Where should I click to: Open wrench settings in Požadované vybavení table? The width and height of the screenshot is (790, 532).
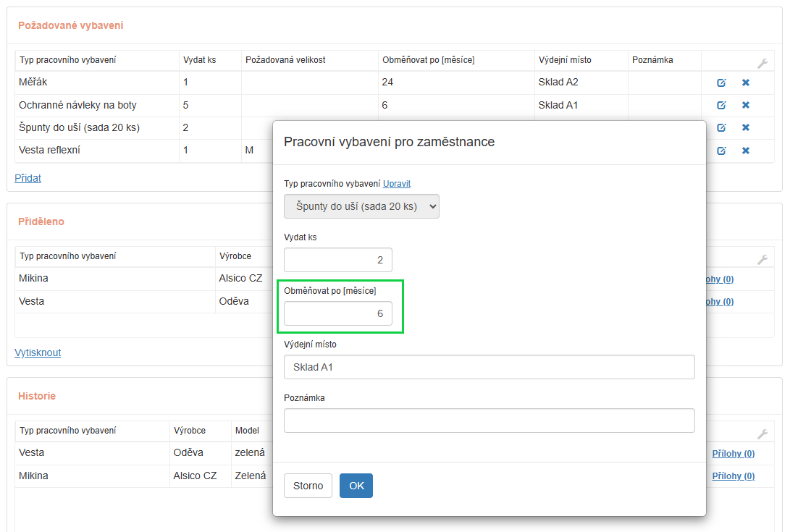pyautogui.click(x=762, y=63)
